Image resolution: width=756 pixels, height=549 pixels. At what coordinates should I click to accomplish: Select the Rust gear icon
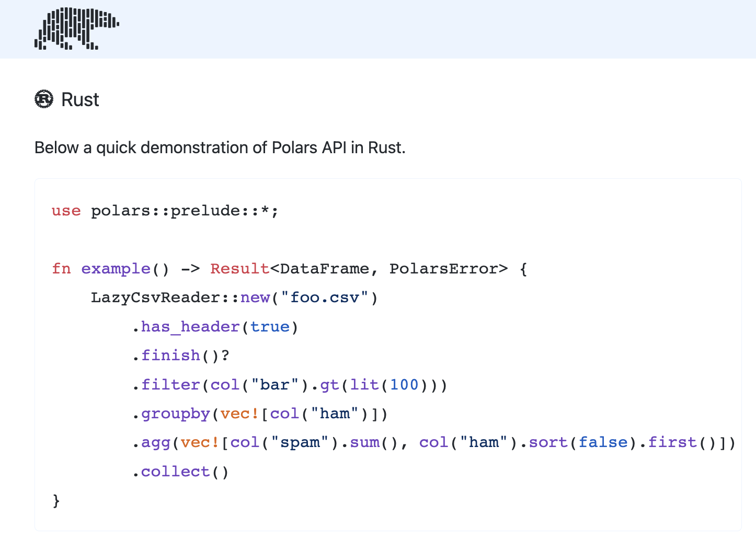coord(44,99)
